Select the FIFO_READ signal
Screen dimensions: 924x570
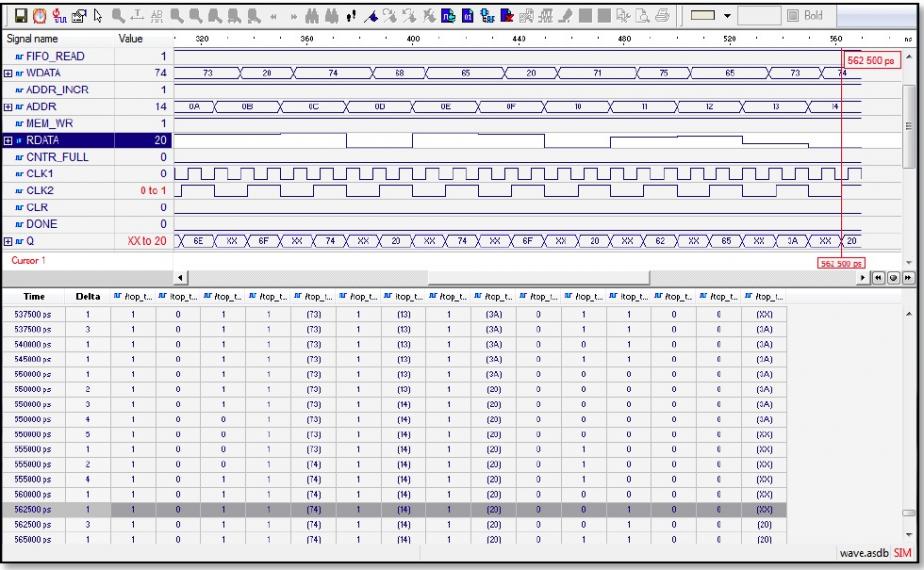click(x=55, y=57)
